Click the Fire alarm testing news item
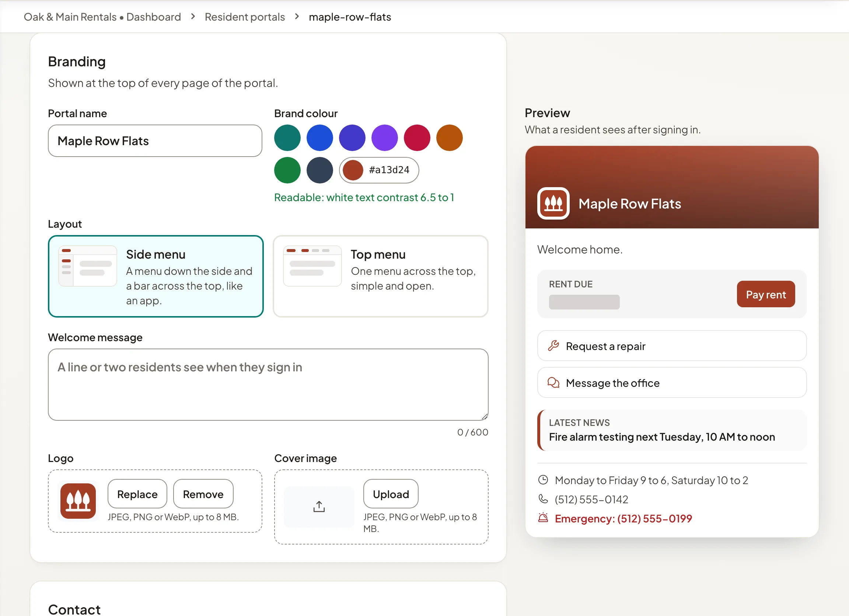Image resolution: width=849 pixels, height=616 pixels. pyautogui.click(x=672, y=430)
